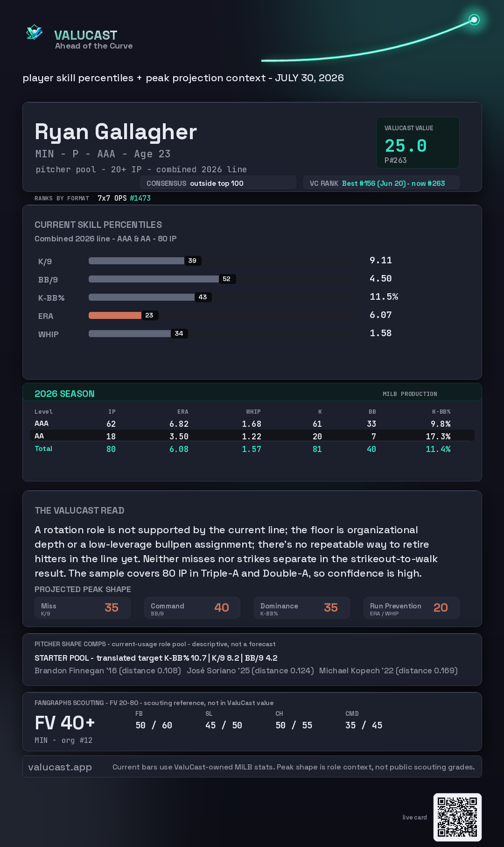This screenshot has width=504, height=847.
Task: Open the live card QR code
Action: point(457,817)
